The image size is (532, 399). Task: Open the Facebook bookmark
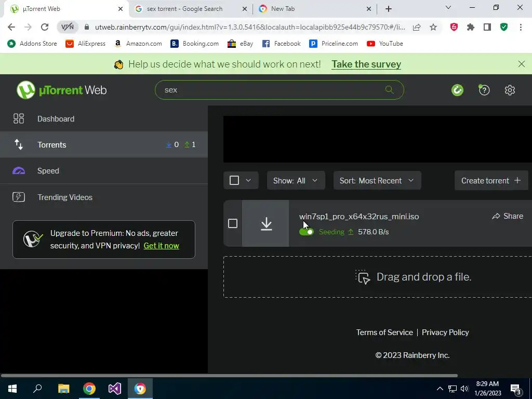[x=282, y=44]
